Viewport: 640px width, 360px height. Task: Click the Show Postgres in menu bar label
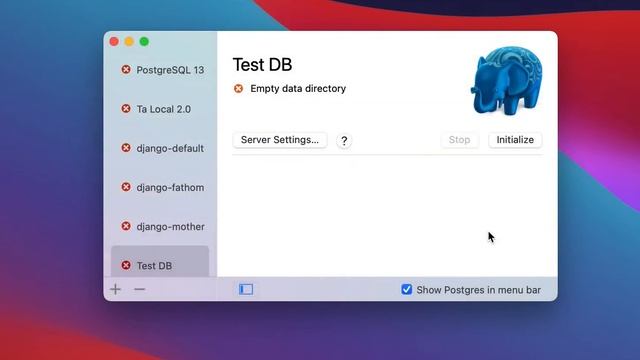[478, 290]
